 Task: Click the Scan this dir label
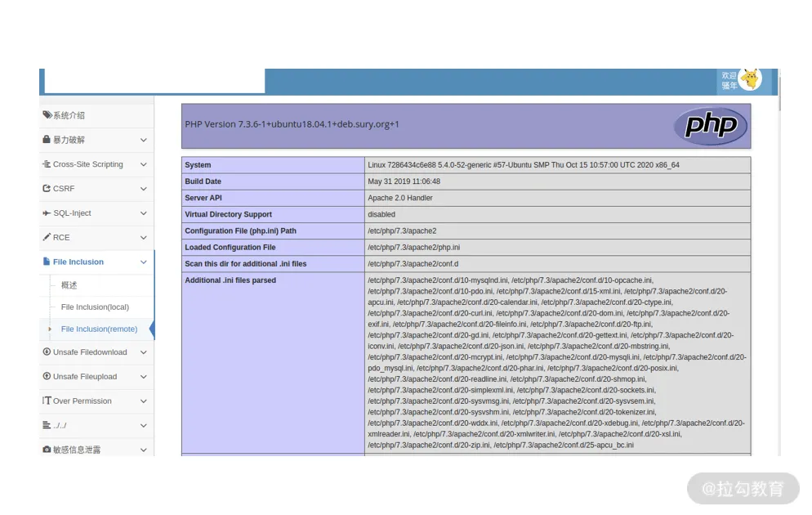click(246, 264)
